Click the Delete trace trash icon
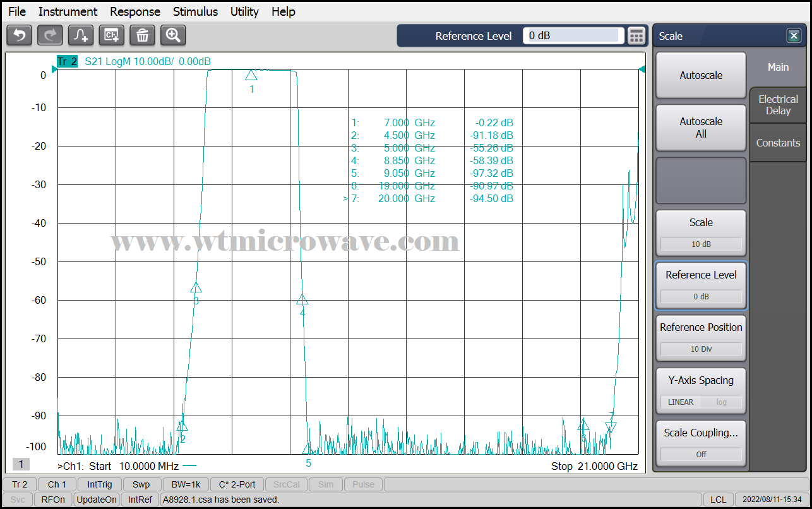Viewport: 812px width, 509px height. coord(142,35)
